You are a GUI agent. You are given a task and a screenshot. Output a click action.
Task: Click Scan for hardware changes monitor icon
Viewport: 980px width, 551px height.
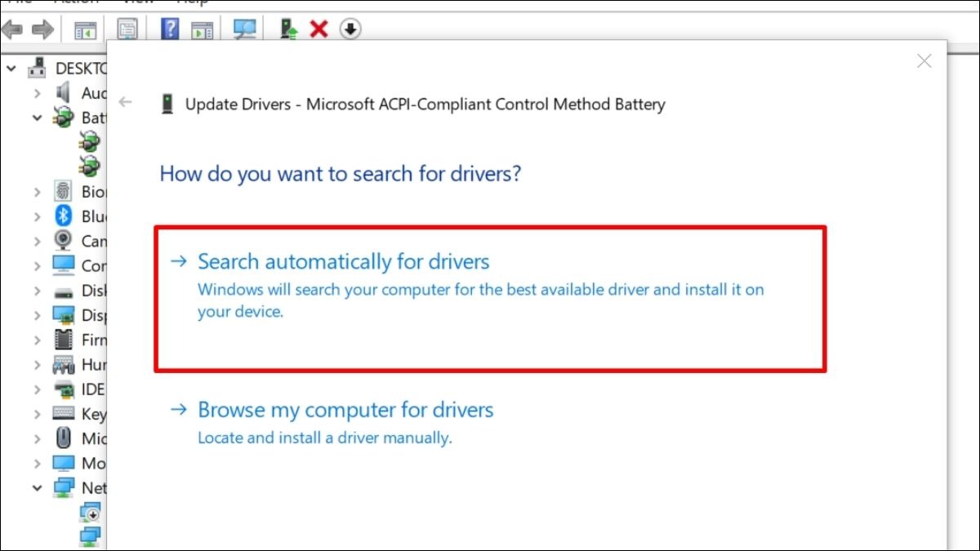tap(244, 30)
